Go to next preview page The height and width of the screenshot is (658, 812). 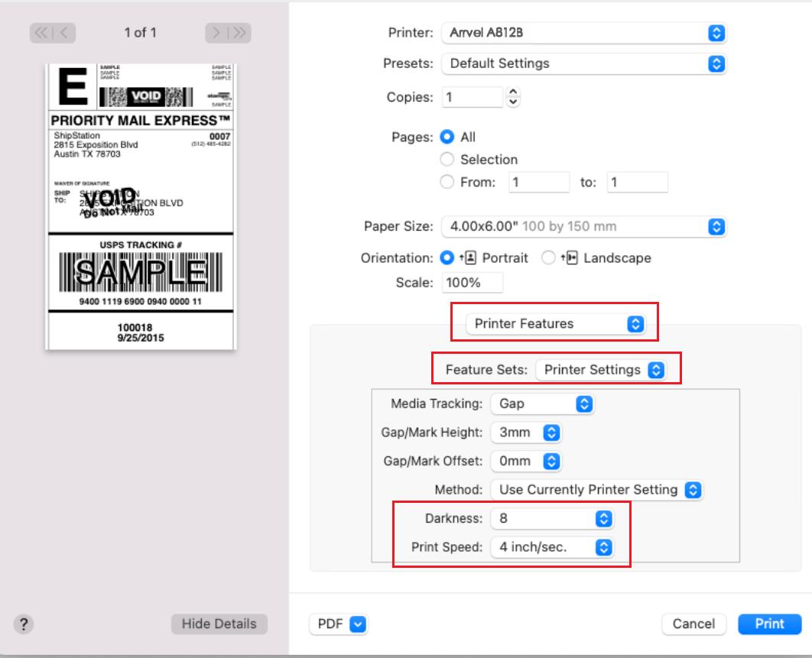click(216, 33)
